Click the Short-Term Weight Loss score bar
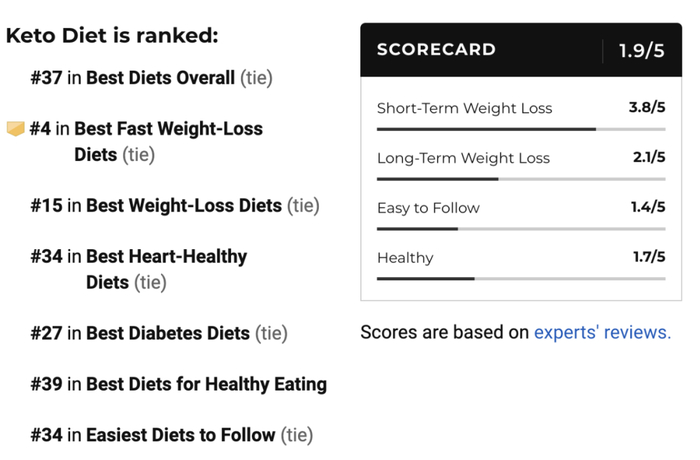 pos(520,129)
